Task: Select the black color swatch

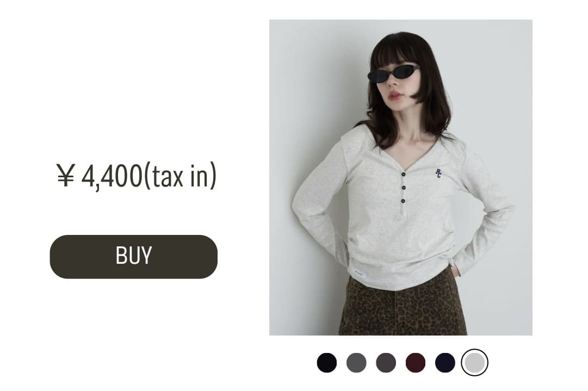Action: tap(326, 363)
